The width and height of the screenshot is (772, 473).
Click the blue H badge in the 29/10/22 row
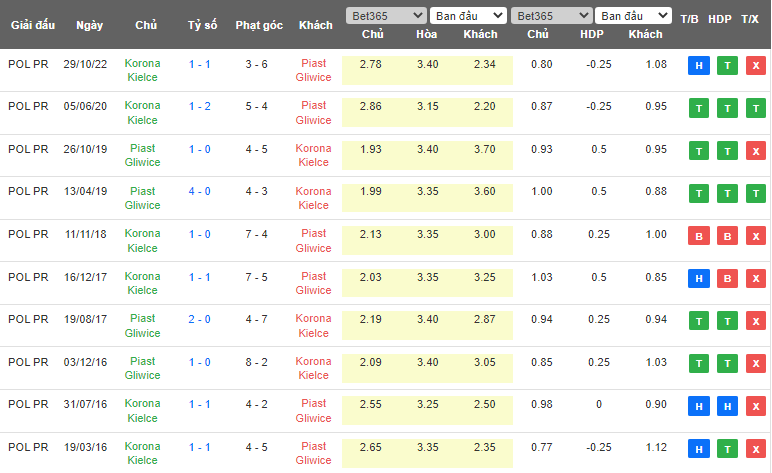pyautogui.click(x=698, y=66)
